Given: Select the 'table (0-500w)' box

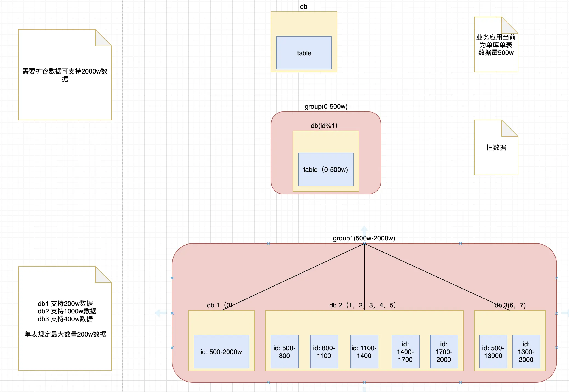Looking at the screenshot, I should (x=326, y=169).
